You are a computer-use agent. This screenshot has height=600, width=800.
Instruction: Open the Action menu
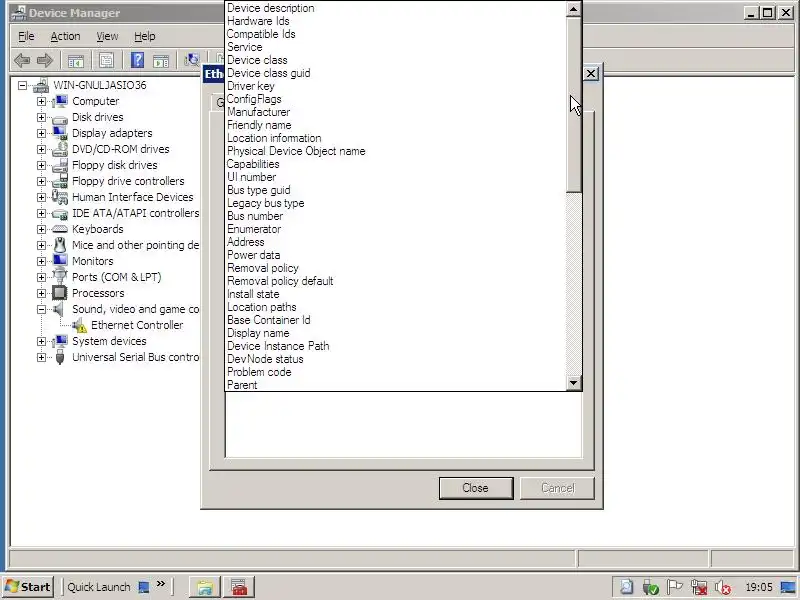click(x=65, y=36)
